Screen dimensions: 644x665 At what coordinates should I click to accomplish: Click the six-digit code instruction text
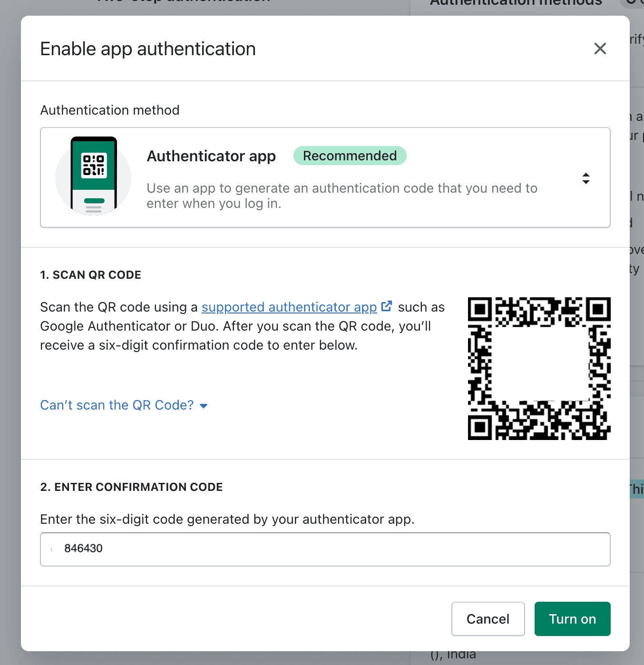227,519
